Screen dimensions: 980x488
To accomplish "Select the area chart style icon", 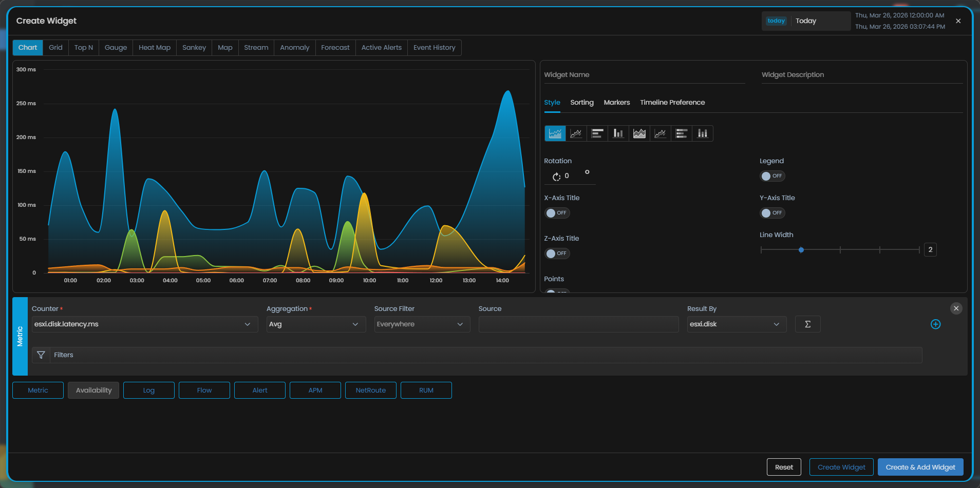I will pyautogui.click(x=555, y=133).
